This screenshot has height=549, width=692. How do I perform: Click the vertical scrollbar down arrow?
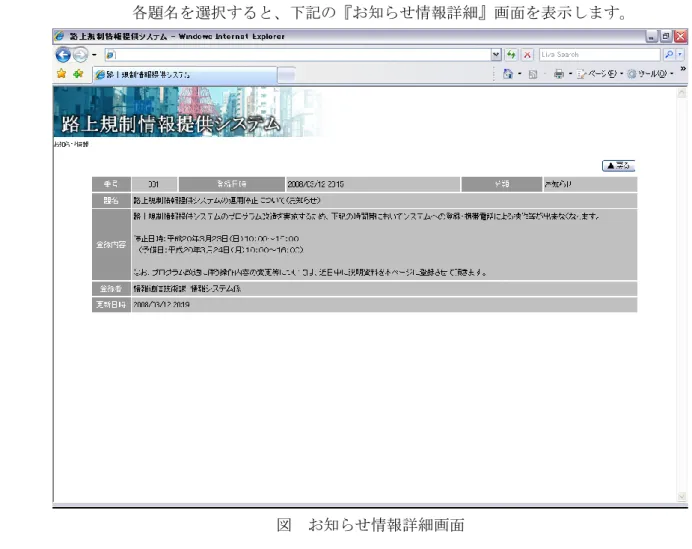[x=682, y=497]
